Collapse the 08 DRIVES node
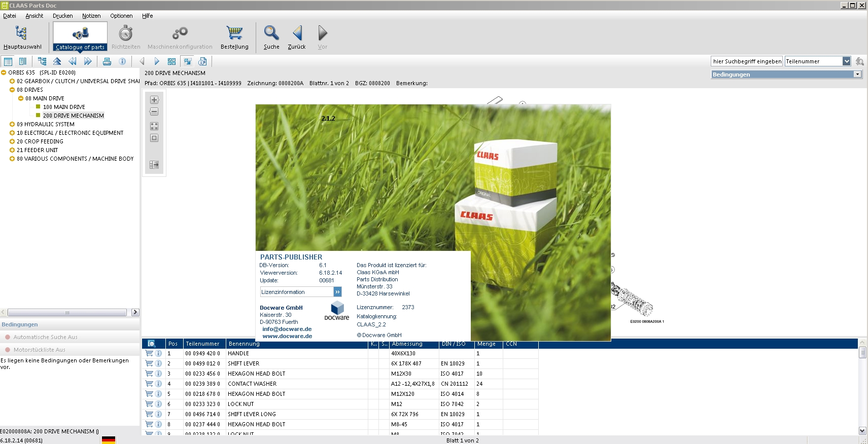Screen dimensions: 868x444 click(12, 90)
